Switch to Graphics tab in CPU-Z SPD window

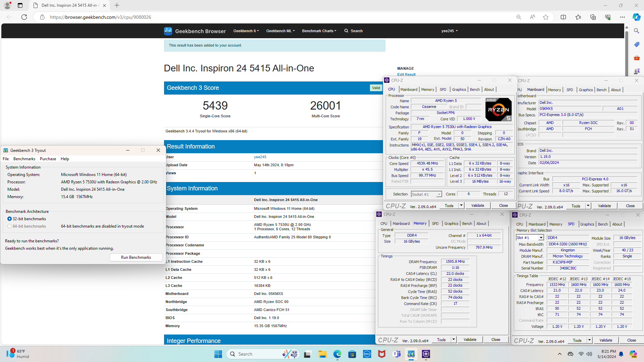click(x=587, y=224)
